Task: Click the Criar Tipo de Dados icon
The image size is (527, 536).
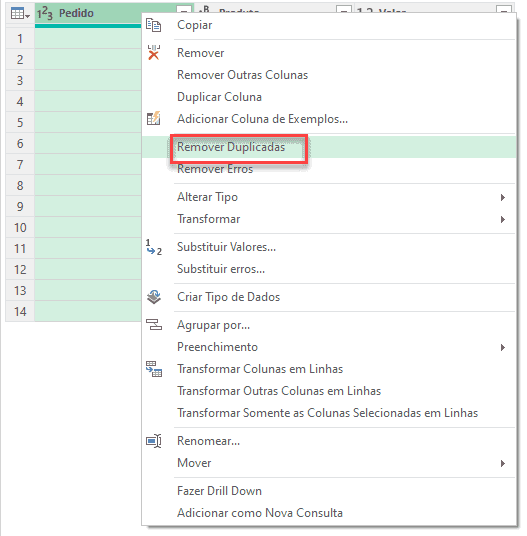Action: tap(154, 297)
